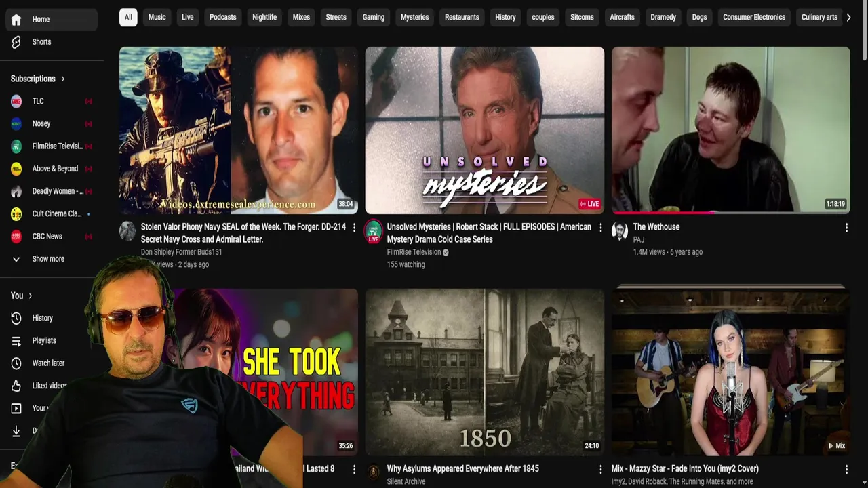Open PAJ channel avatar
Viewport: 868px width, 488px height.
[x=619, y=231]
